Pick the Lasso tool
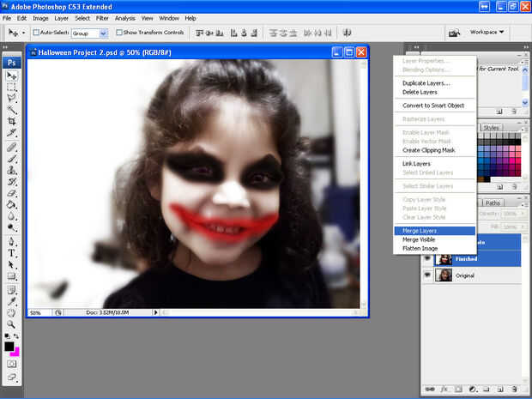Screen dimensions: 532x399 (x=12, y=98)
